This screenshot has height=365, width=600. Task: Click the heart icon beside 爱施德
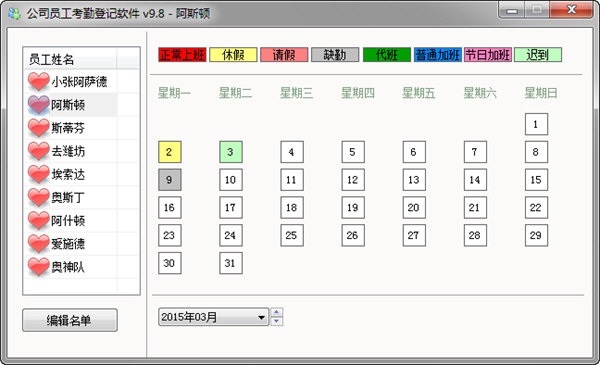[x=39, y=244]
